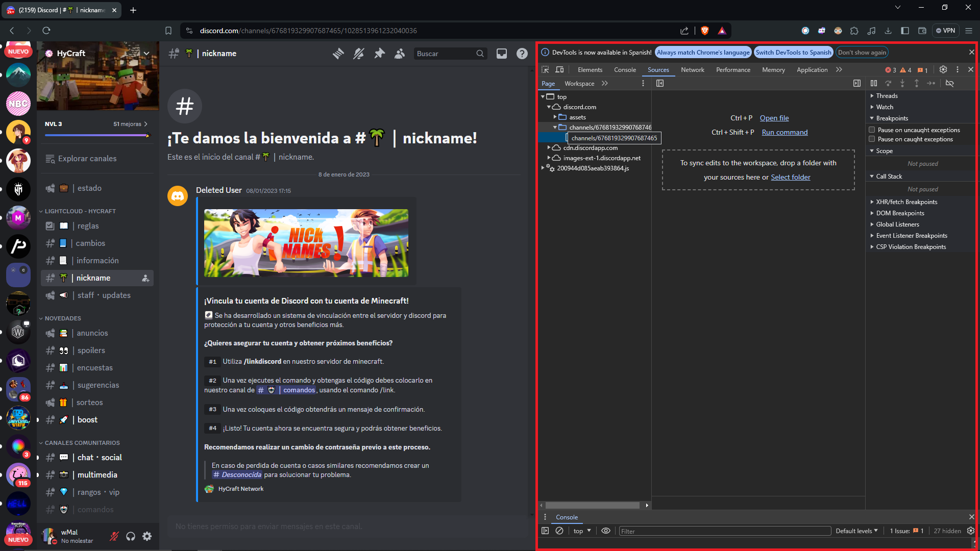980x551 pixels.
Task: Show member list icon in header
Action: point(400,54)
